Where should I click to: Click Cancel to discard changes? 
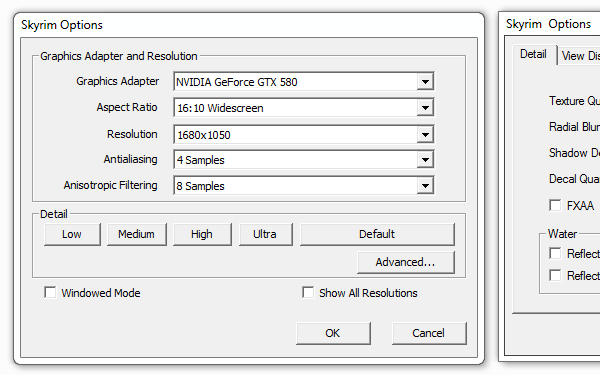point(429,333)
